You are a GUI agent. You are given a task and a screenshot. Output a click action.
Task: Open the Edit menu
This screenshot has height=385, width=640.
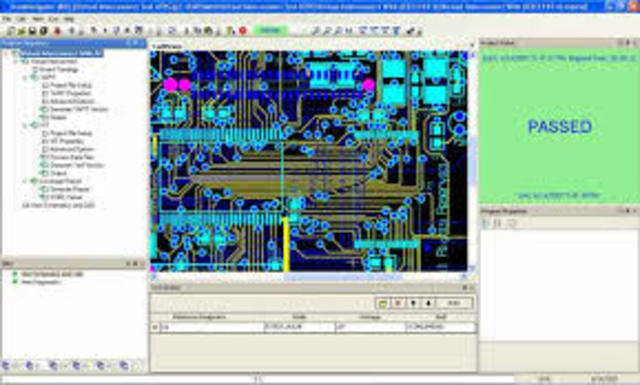[21, 19]
